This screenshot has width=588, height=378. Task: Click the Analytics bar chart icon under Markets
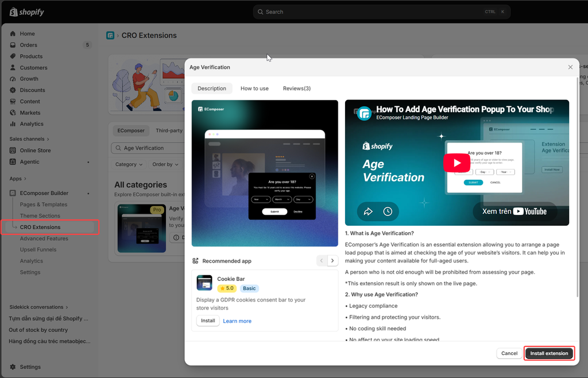(x=13, y=124)
